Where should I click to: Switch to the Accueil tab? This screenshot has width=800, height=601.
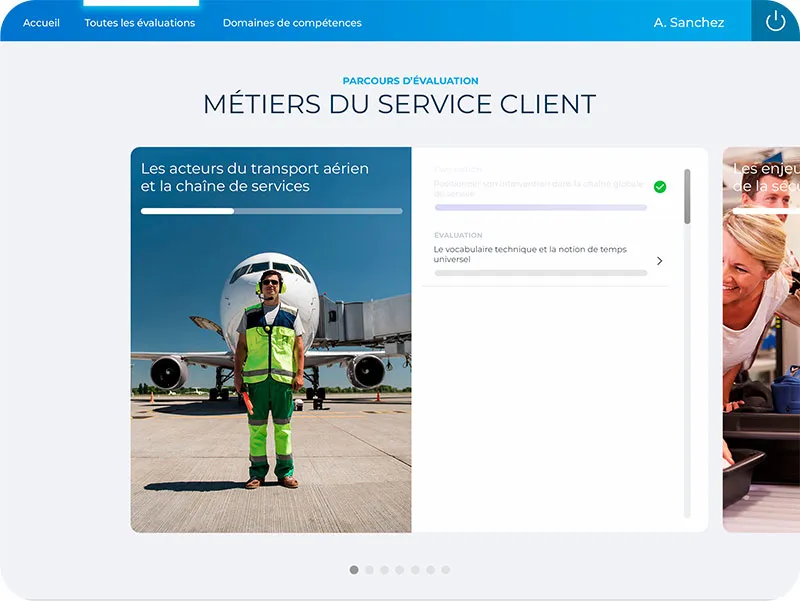pyautogui.click(x=40, y=21)
